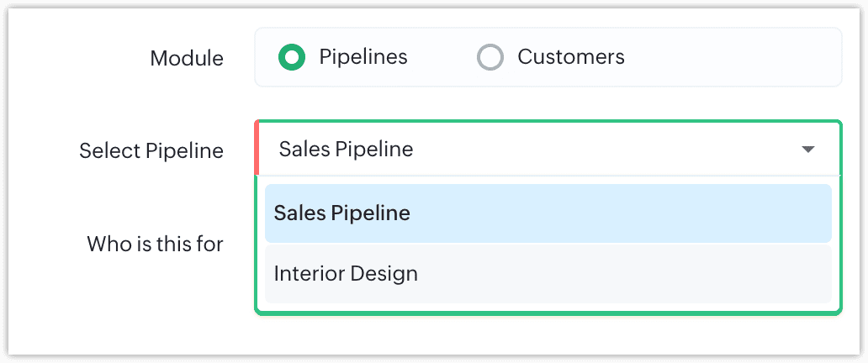Select the Customers radio button
Viewport: 868px width, 363px height.
(x=490, y=57)
